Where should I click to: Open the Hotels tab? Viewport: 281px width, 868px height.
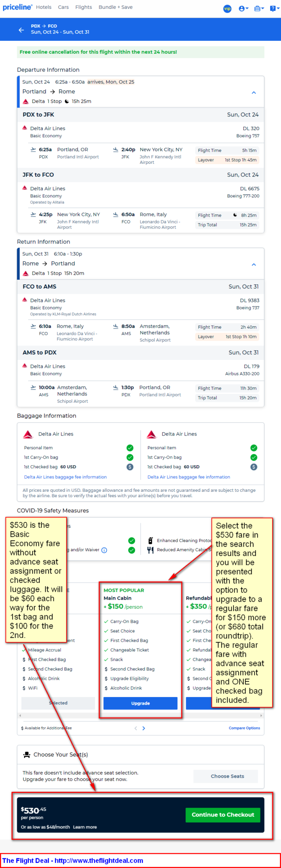point(44,7)
